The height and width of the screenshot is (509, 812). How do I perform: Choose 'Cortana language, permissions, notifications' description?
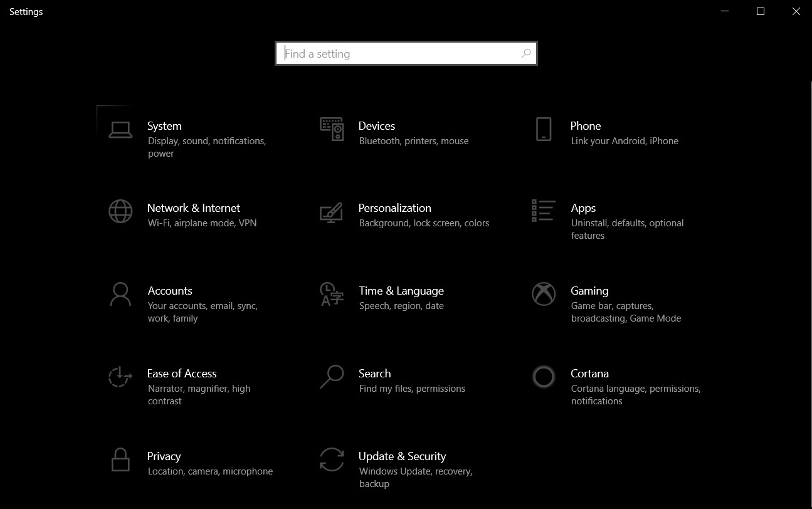(x=636, y=395)
